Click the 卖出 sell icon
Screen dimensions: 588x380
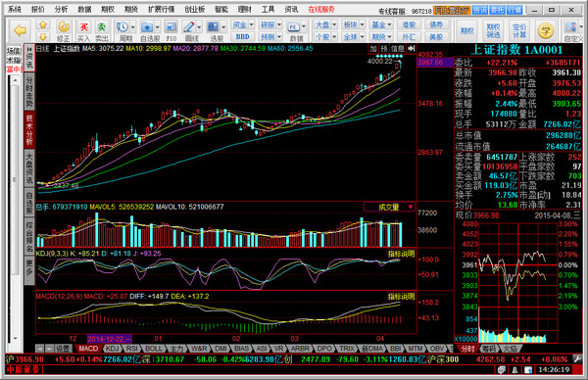tap(102, 27)
